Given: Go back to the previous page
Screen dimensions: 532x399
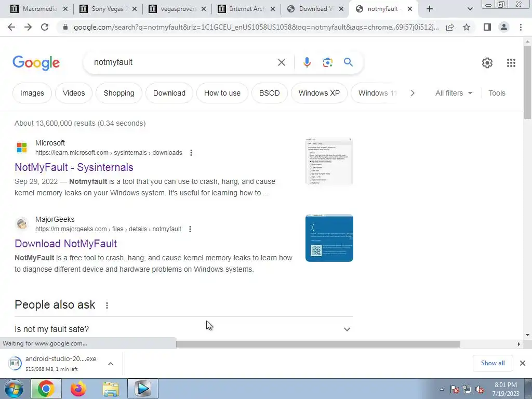Looking at the screenshot, I should coord(11,27).
